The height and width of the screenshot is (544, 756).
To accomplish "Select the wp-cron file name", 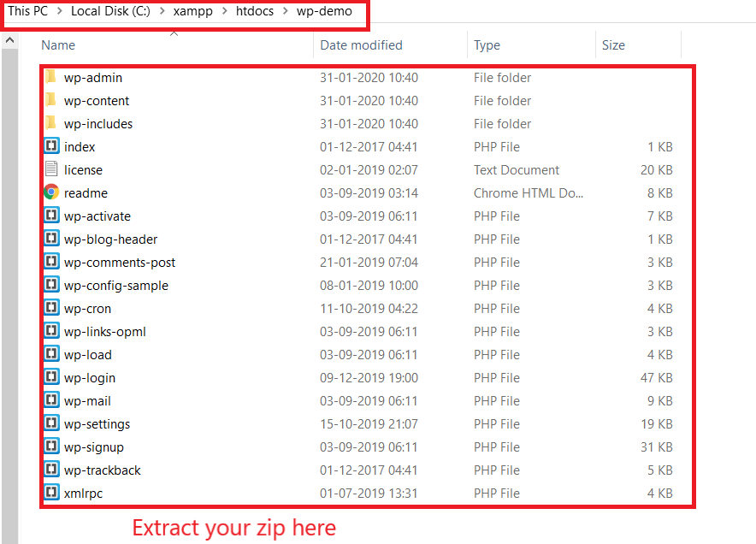I will tap(87, 309).
